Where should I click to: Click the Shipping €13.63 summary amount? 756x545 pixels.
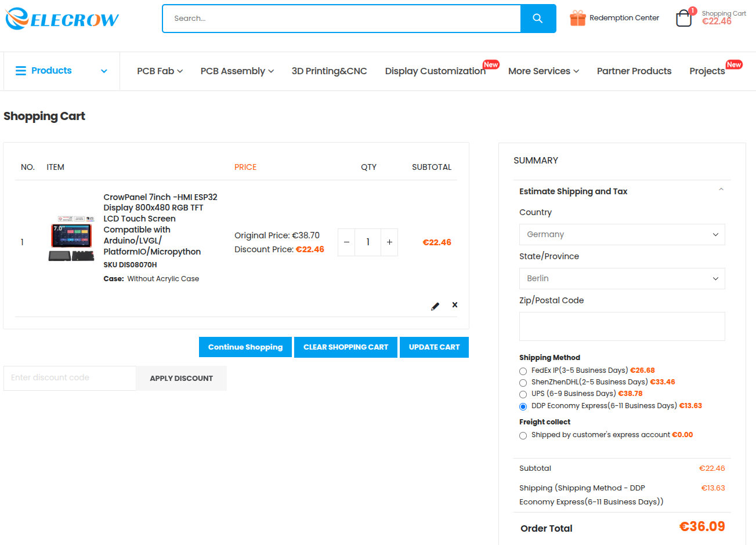click(713, 488)
